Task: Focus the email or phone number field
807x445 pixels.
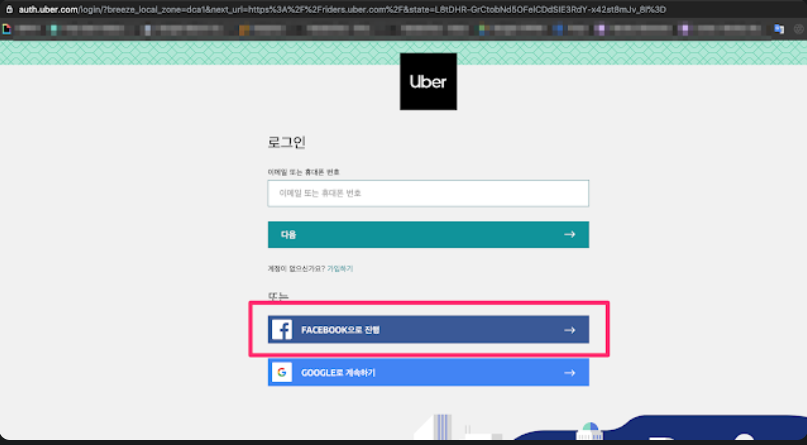Action: [x=428, y=193]
